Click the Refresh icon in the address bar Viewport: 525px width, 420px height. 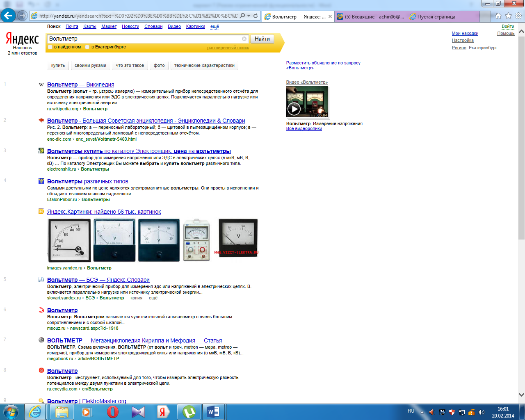pyautogui.click(x=256, y=16)
